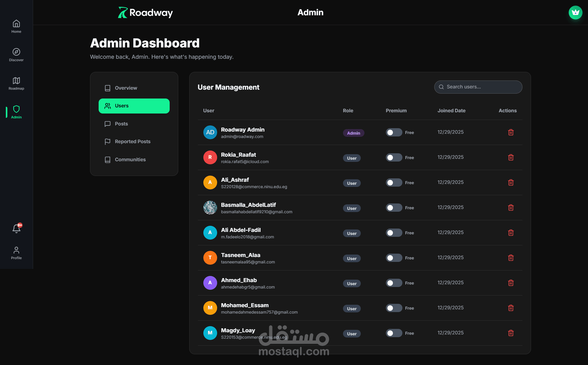Open the Home sidebar icon
The height and width of the screenshot is (365, 588).
[16, 24]
